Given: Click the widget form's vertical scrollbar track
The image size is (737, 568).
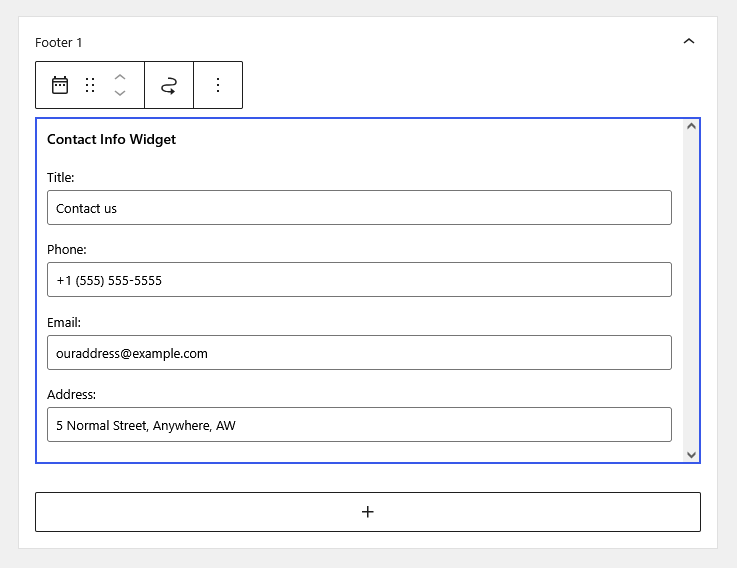Looking at the screenshot, I should pos(690,290).
